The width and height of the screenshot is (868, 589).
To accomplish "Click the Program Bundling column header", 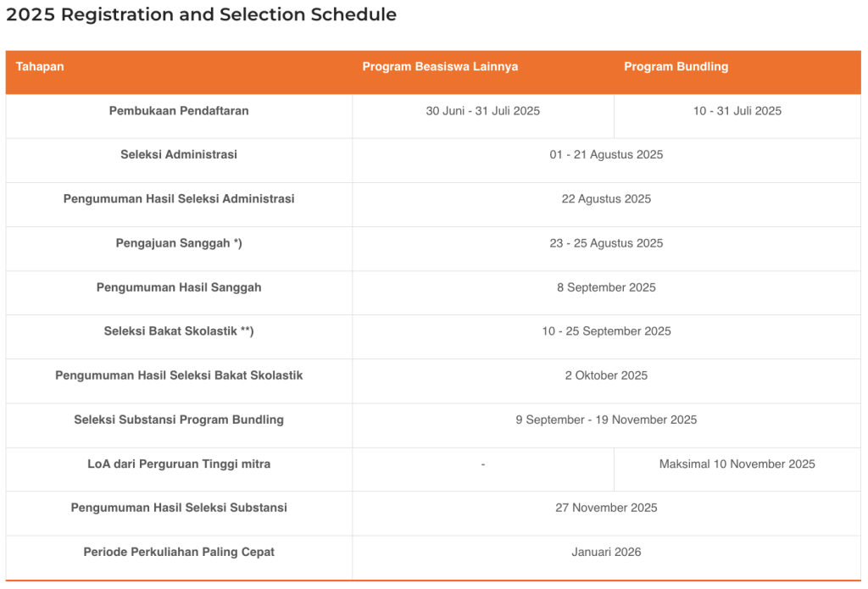I will pyautogui.click(x=676, y=66).
